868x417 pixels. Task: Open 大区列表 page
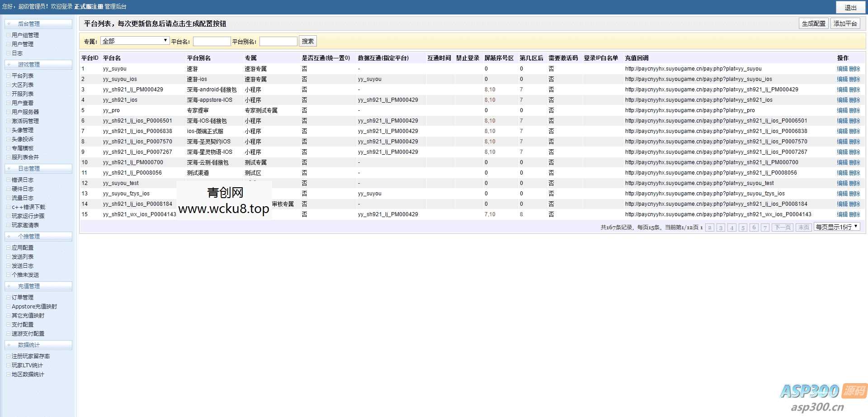24,85
